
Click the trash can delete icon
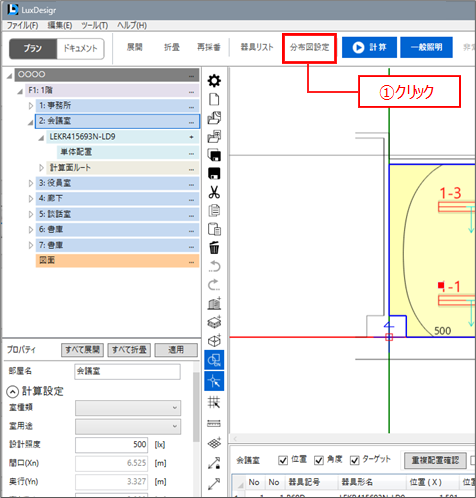(x=214, y=248)
